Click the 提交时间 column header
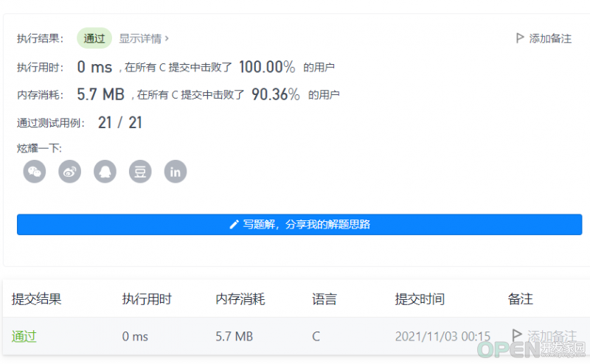This screenshot has height=364, width=590. (x=420, y=299)
